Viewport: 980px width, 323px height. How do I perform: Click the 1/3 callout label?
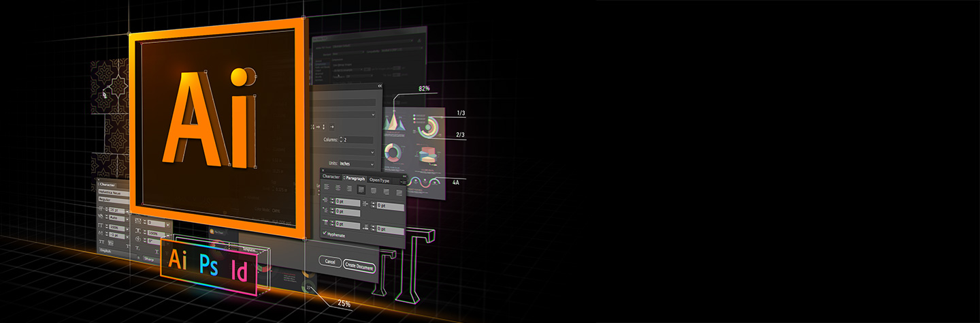[461, 113]
